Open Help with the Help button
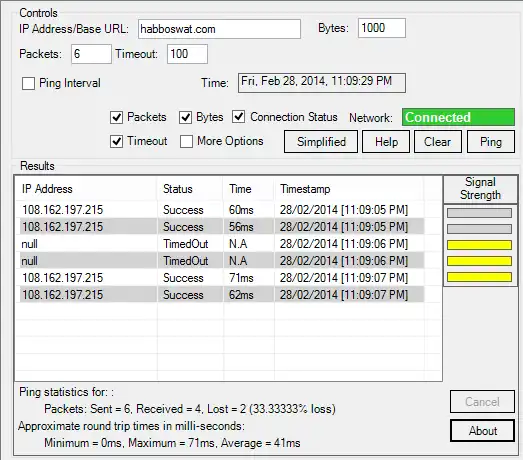This screenshot has height=460, width=523. [386, 142]
